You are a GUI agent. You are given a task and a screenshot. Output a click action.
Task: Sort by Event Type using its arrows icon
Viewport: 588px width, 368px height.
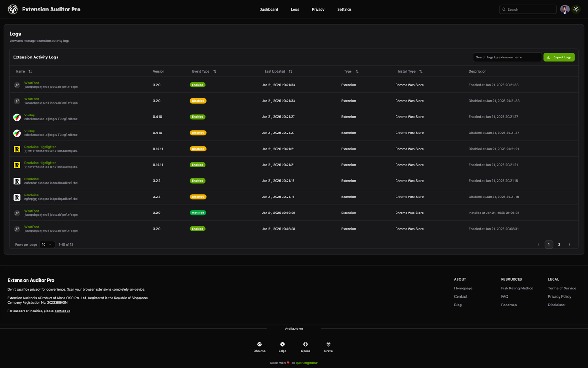215,71
